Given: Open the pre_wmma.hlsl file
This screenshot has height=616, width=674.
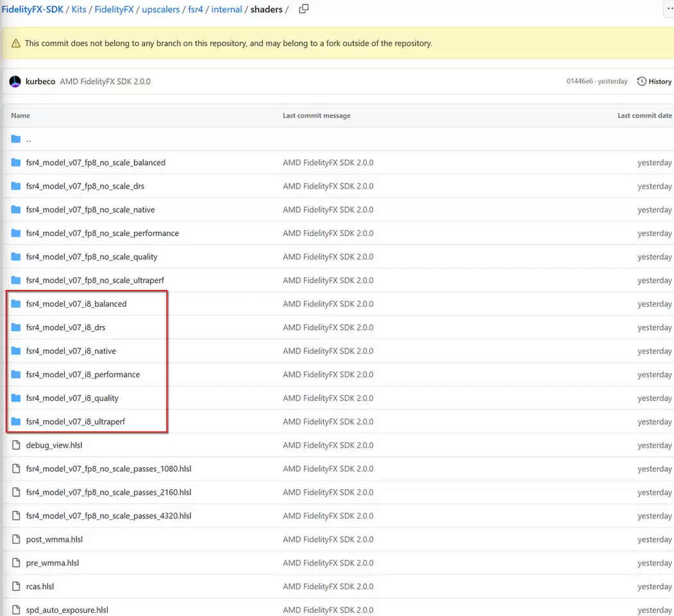Looking at the screenshot, I should [x=52, y=563].
